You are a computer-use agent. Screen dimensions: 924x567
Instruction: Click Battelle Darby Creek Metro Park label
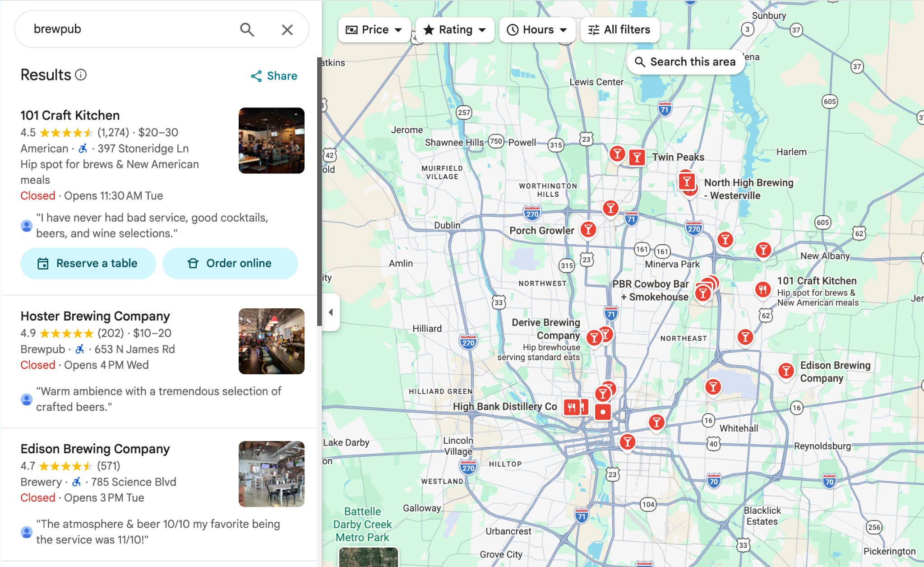point(363,525)
